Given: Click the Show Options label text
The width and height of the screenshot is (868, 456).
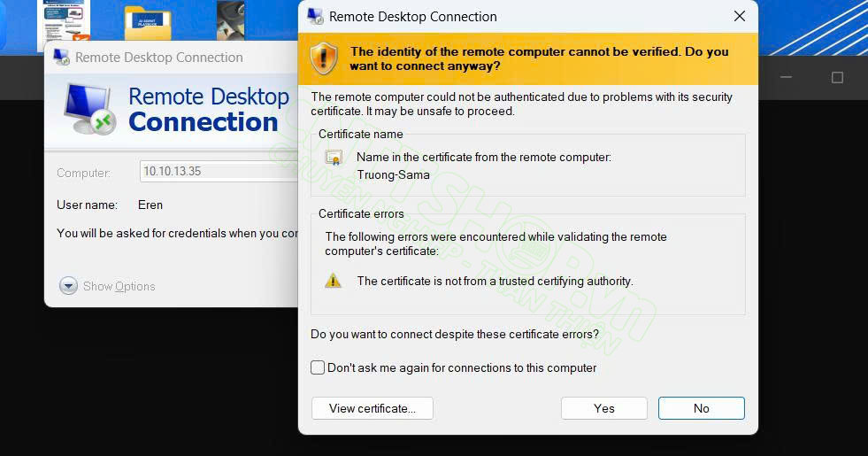Looking at the screenshot, I should coord(119,286).
